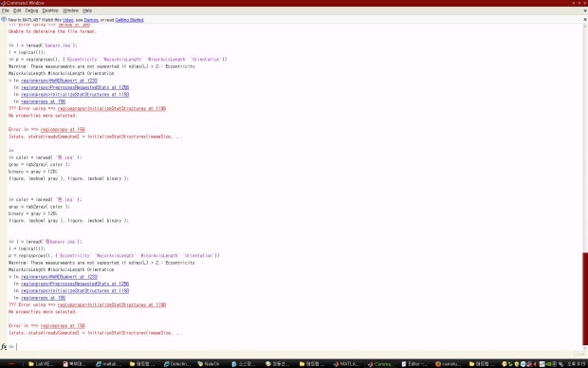Open the Window menu

pos(70,10)
